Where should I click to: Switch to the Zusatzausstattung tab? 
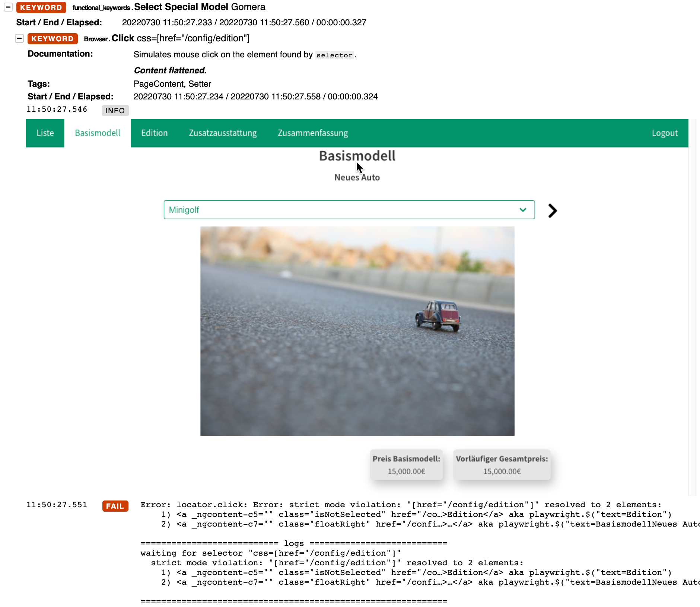tap(222, 133)
